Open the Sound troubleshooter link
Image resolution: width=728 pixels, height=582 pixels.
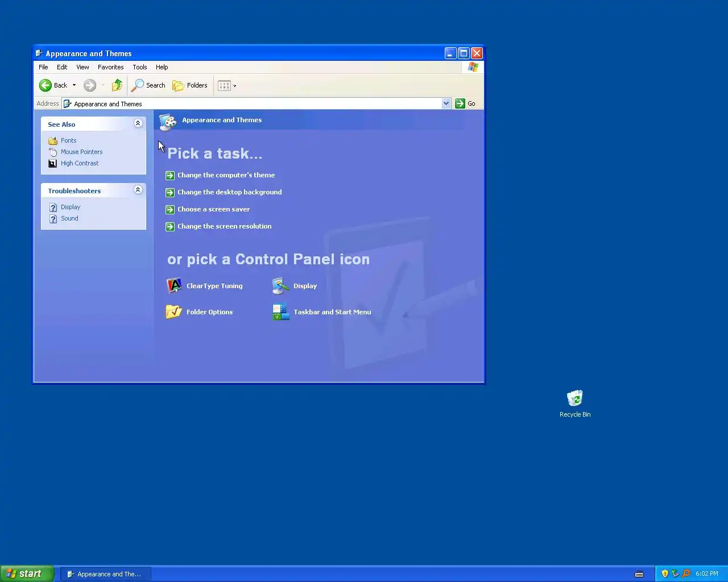coord(69,218)
